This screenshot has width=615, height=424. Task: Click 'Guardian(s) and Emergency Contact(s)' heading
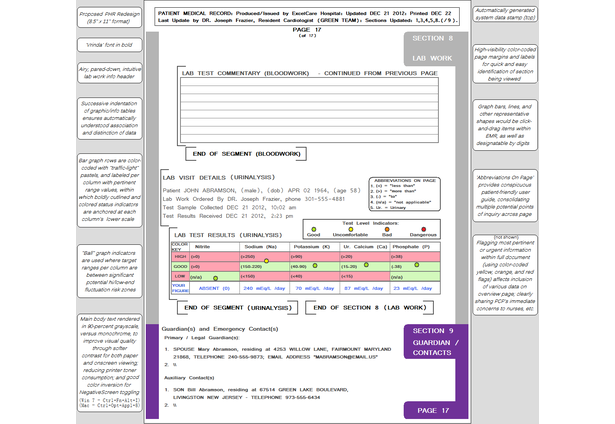220,329
